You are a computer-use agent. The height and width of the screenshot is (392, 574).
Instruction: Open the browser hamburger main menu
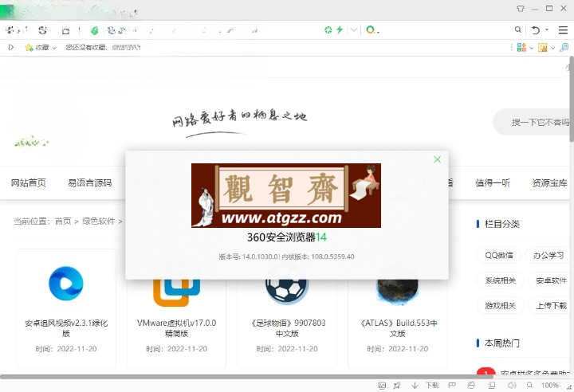tap(563, 30)
